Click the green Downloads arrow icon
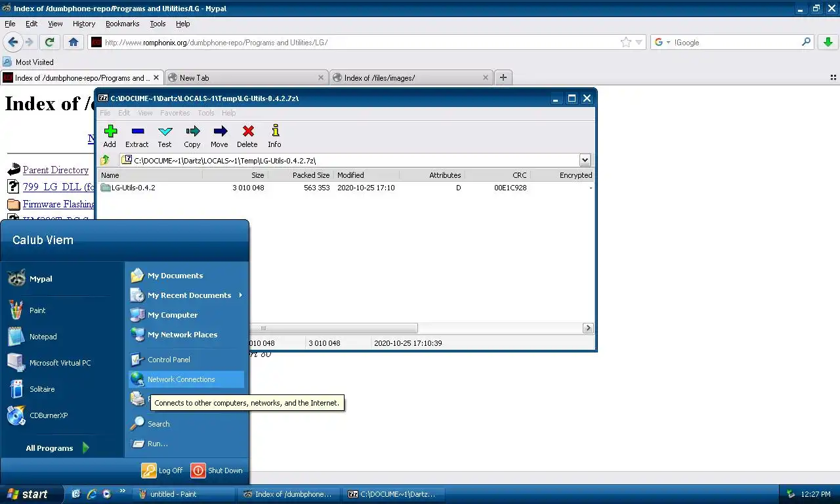This screenshot has width=840, height=504. [828, 42]
